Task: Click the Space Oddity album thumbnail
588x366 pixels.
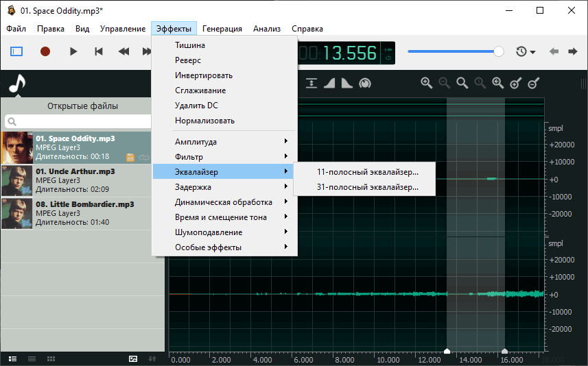Action: 17,147
